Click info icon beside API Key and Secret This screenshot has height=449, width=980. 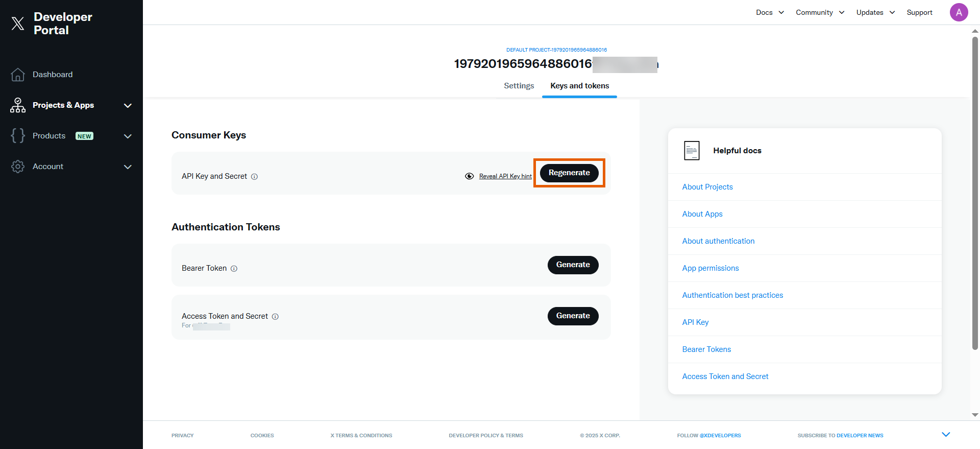[x=254, y=177]
